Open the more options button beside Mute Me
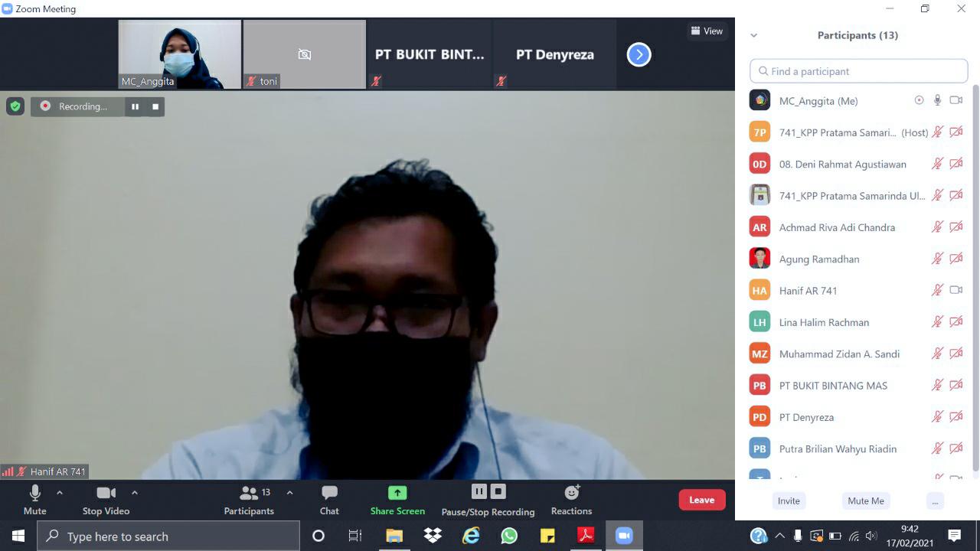 [x=934, y=500]
